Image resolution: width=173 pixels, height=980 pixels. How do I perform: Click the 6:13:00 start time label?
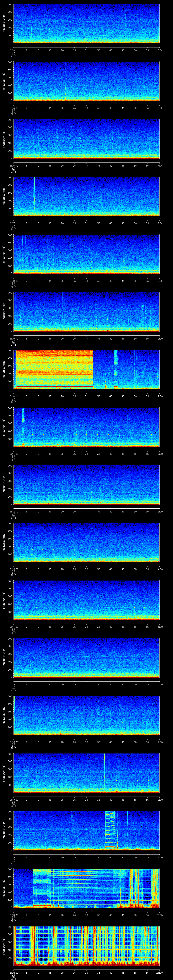pyautogui.click(x=14, y=569)
